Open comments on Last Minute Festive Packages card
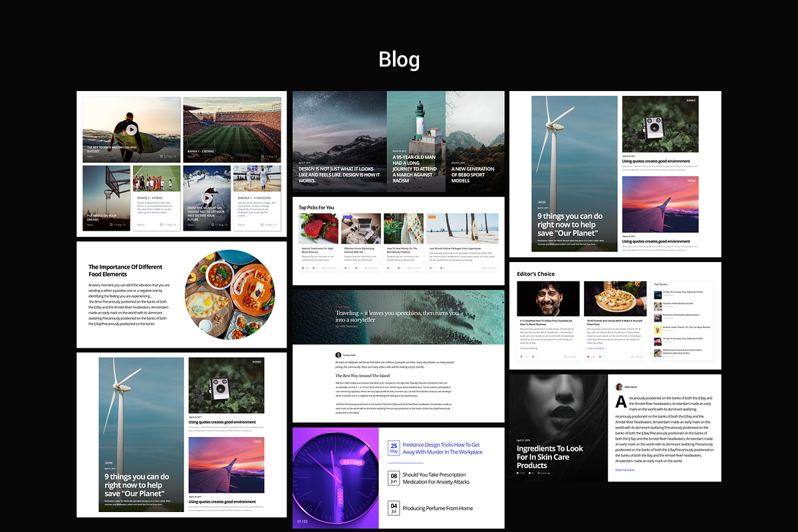This screenshot has width=798, height=532. click(441, 267)
